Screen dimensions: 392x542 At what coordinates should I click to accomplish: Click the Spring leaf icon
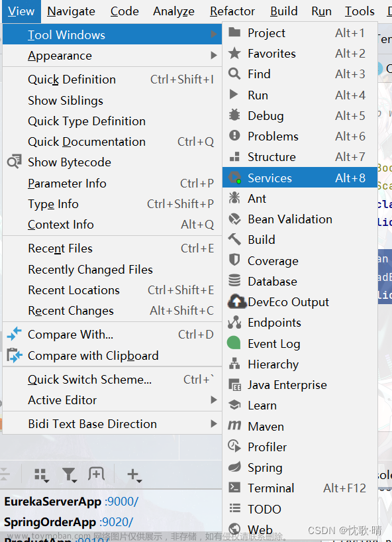pyautogui.click(x=234, y=467)
